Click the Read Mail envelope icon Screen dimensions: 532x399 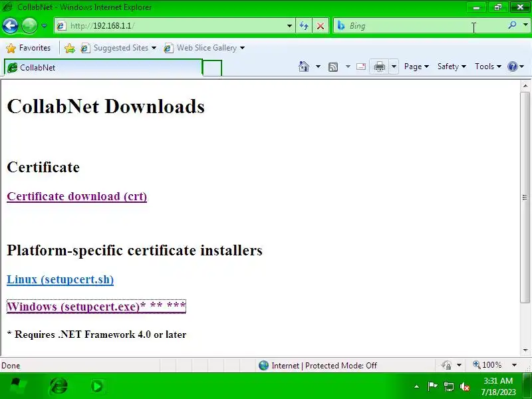pyautogui.click(x=361, y=66)
